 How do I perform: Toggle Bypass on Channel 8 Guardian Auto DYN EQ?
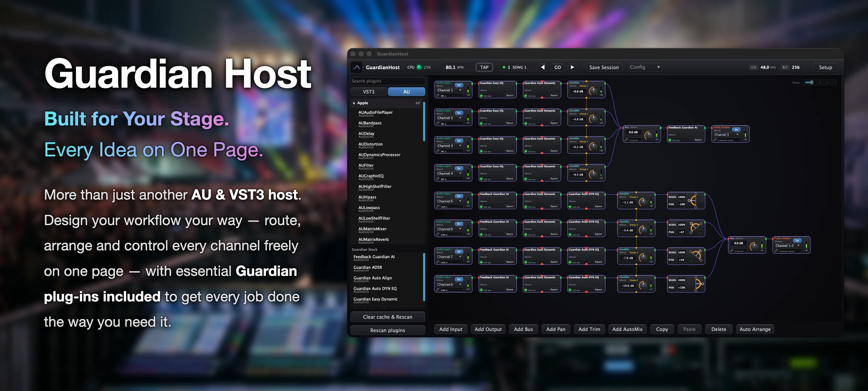(x=598, y=290)
